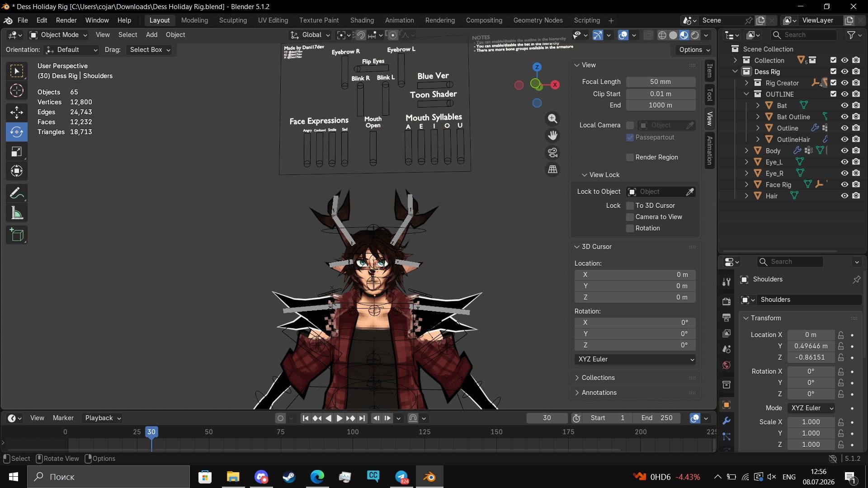The width and height of the screenshot is (868, 488).
Task: Activate the Scale tool
Action: [x=17, y=151]
